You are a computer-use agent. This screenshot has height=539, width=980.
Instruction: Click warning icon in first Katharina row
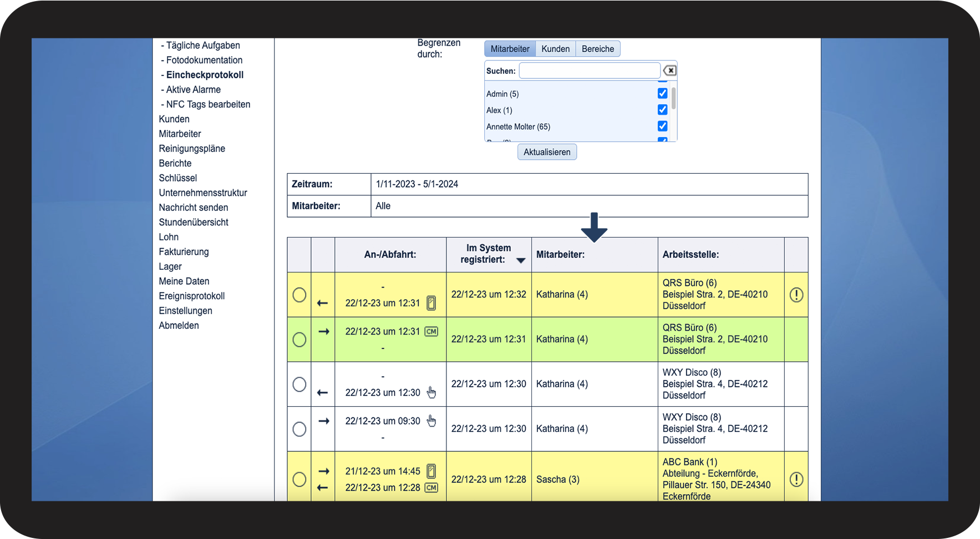click(x=796, y=295)
